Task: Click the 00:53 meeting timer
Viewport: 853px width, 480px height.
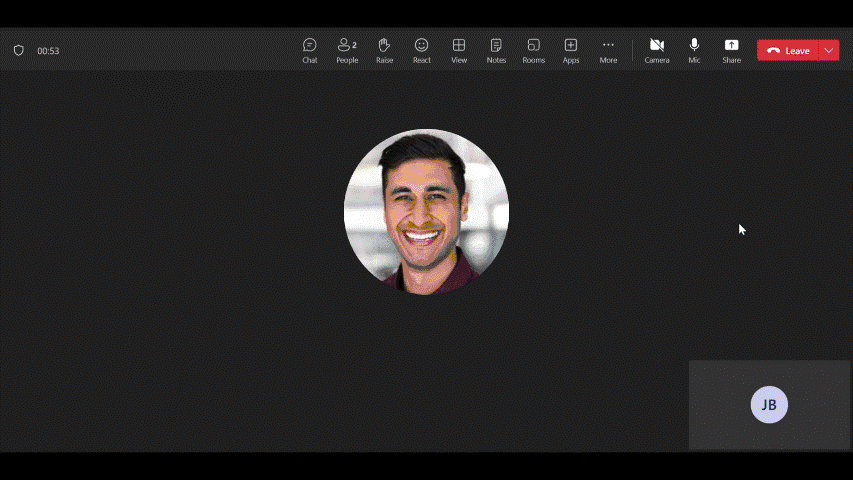Action: (x=48, y=51)
